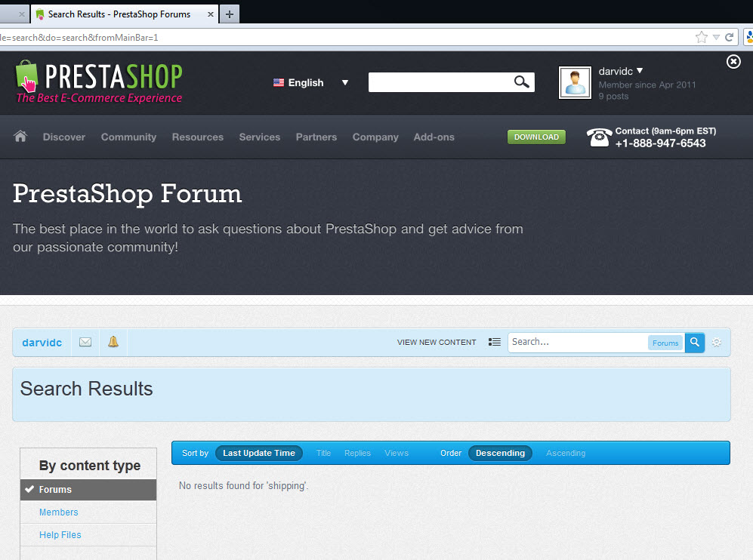Focus the forum Search... input field
Viewport: 753px width, 560px height.
click(577, 342)
